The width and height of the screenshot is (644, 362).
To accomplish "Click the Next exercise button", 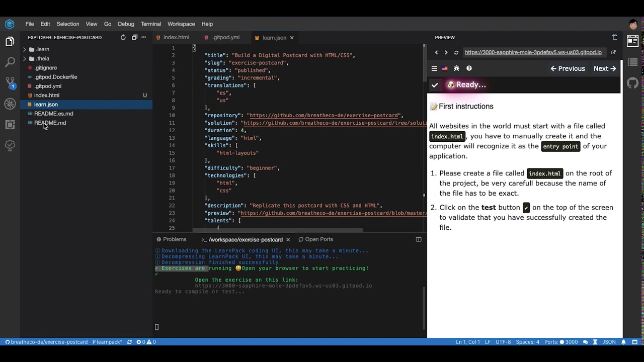I will pyautogui.click(x=605, y=68).
